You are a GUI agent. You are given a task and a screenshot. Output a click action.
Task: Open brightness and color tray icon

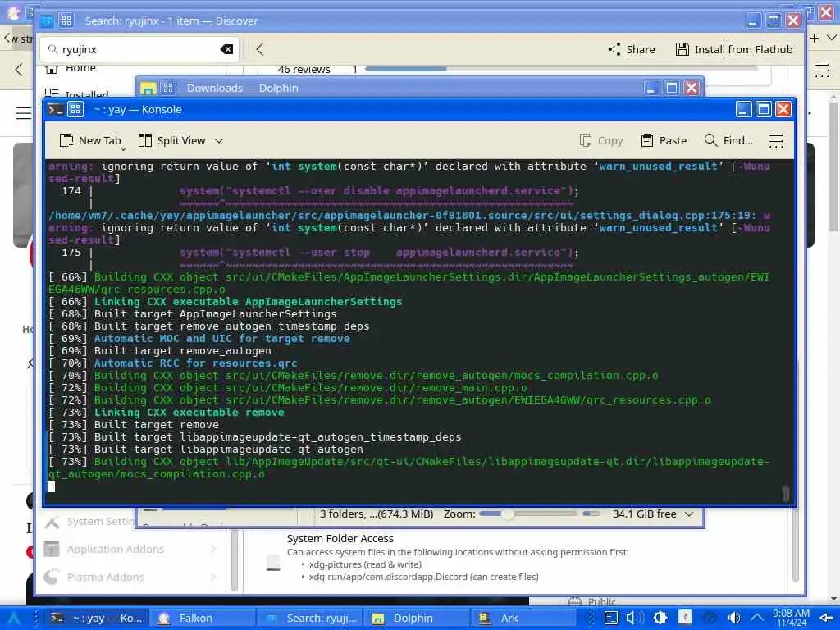660,618
